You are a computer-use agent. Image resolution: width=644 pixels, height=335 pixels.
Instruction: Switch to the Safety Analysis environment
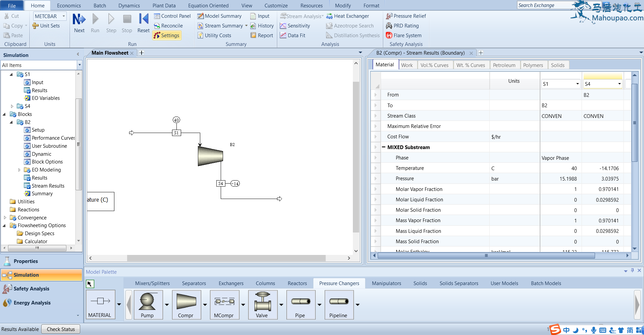(x=41, y=289)
